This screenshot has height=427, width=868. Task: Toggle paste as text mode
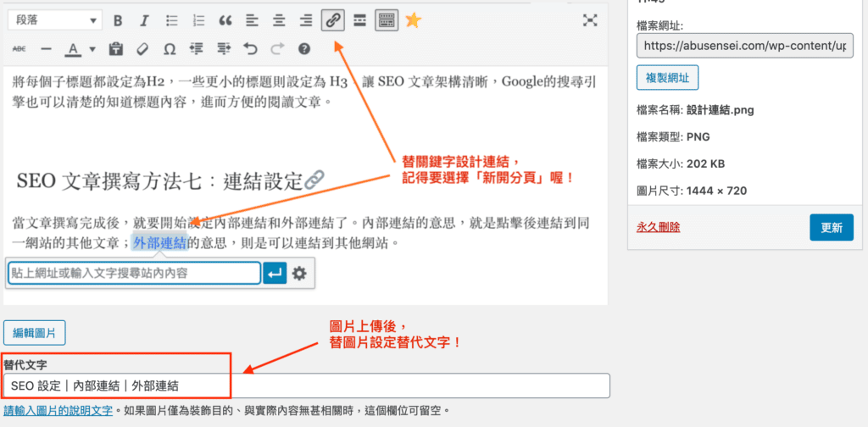[116, 49]
